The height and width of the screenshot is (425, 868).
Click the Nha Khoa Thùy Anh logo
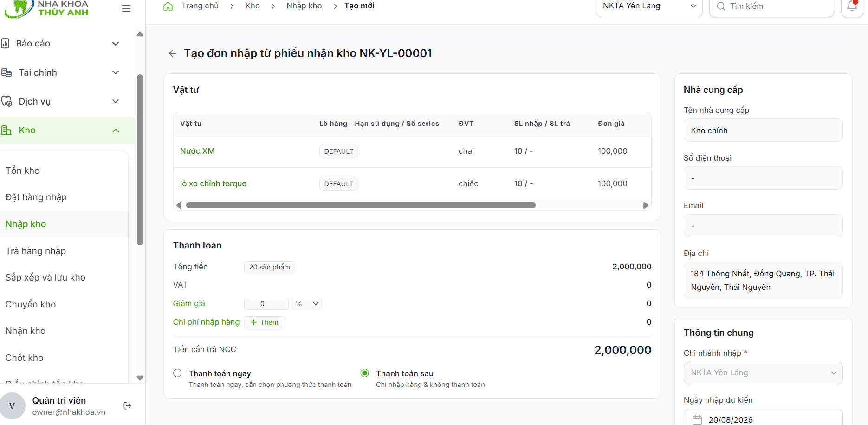point(46,8)
